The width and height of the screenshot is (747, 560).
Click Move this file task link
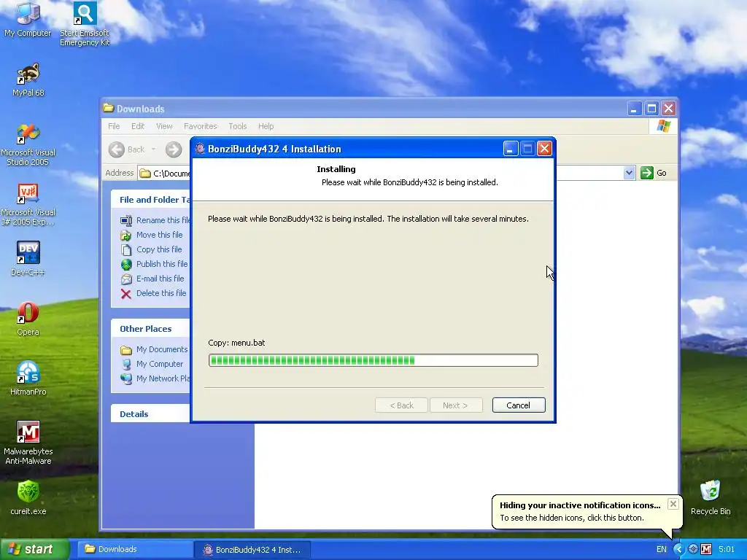(x=152, y=235)
